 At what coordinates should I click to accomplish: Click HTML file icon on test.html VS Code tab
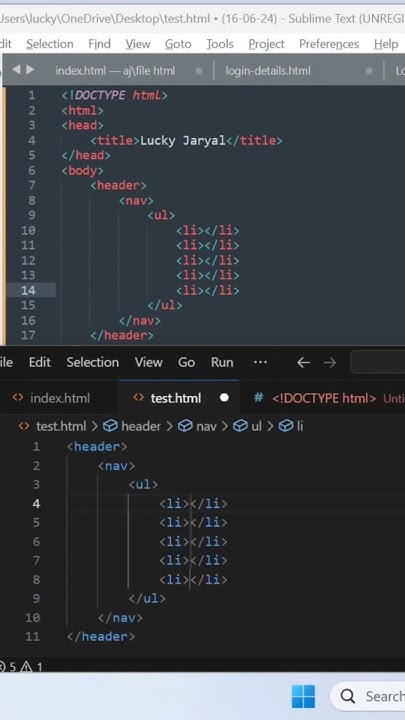[138, 398]
